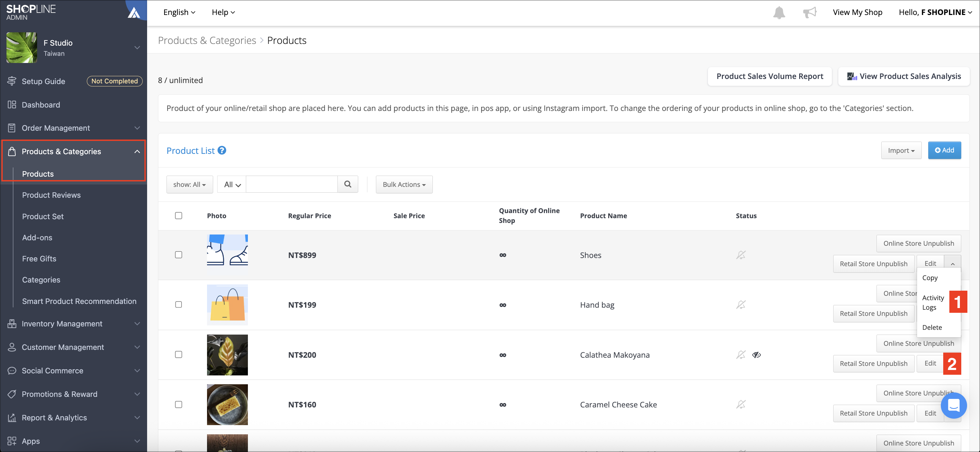Select Copy from the Shoes menu
The image size is (980, 452).
tap(930, 278)
